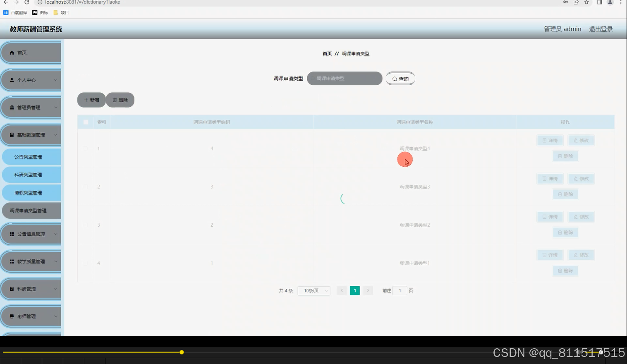Click 退出登录 to log out
Image resolution: width=627 pixels, height=364 pixels.
(601, 29)
